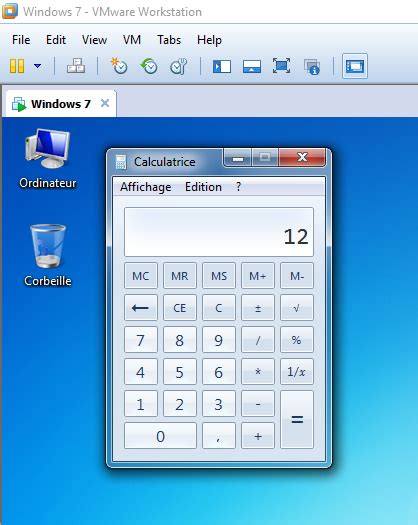This screenshot has height=525, width=418.
Task: Click the square root button
Action: [x=297, y=308]
